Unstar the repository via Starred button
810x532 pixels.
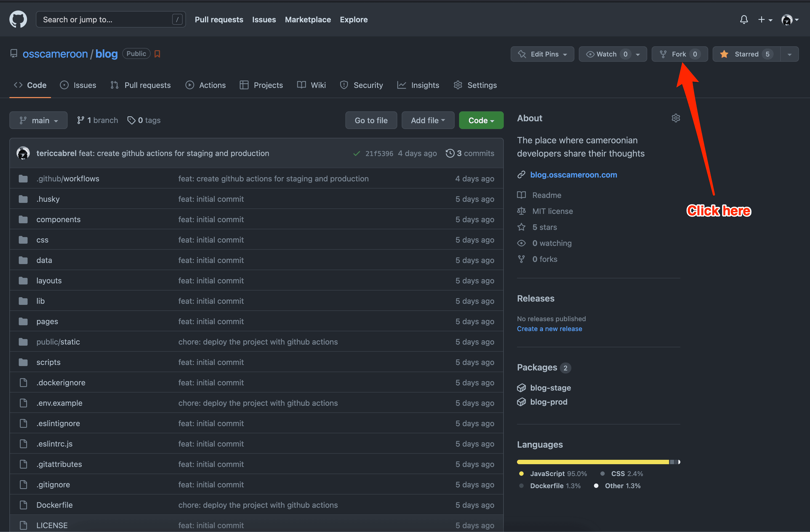(746, 54)
